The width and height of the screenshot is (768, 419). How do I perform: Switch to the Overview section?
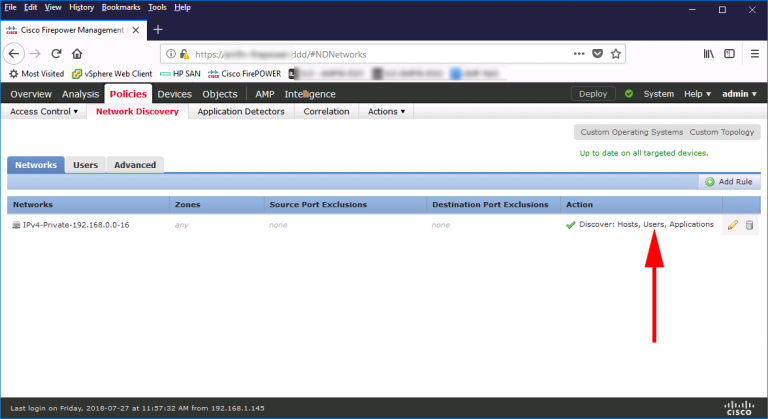pyautogui.click(x=31, y=94)
